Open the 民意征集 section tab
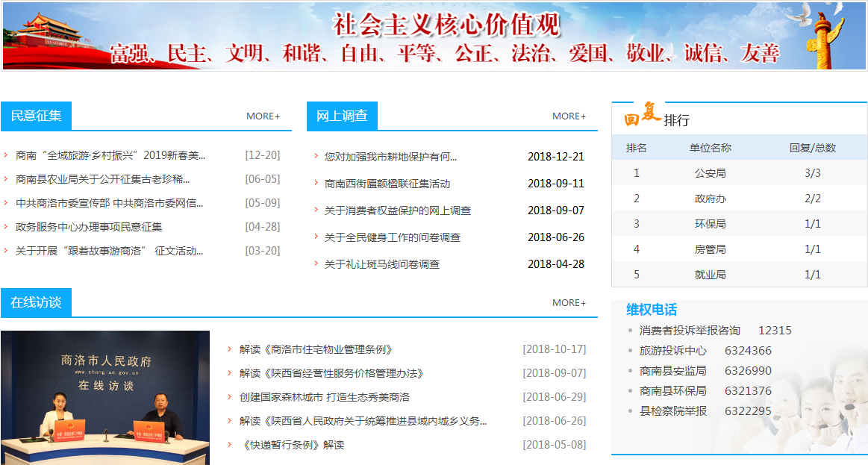Screen dimensions: 868x465 pyautogui.click(x=36, y=116)
